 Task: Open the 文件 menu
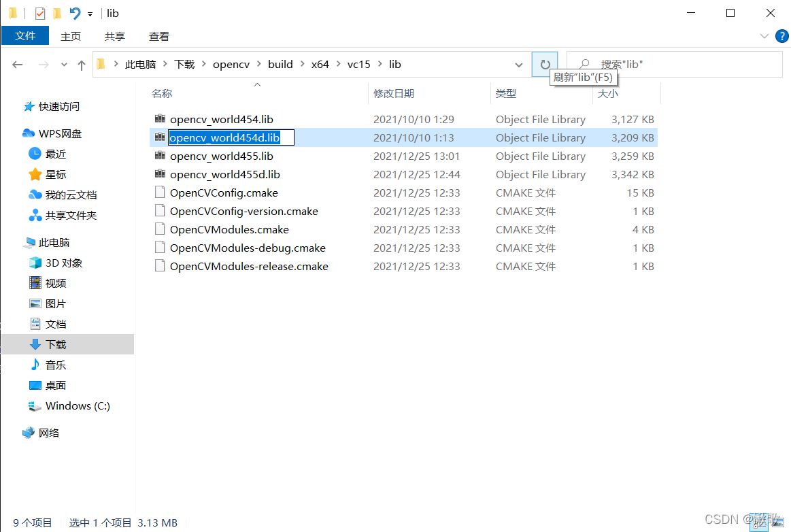25,36
